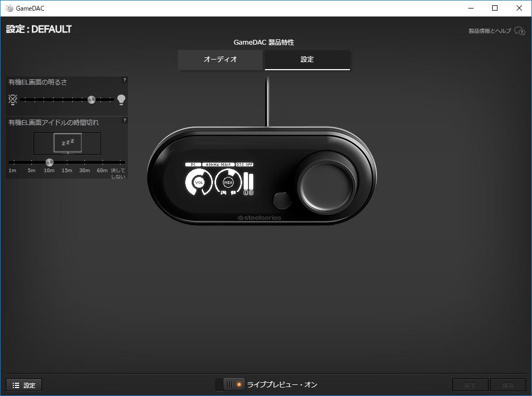
Task: Click the 戻す button
Action: pos(470,385)
